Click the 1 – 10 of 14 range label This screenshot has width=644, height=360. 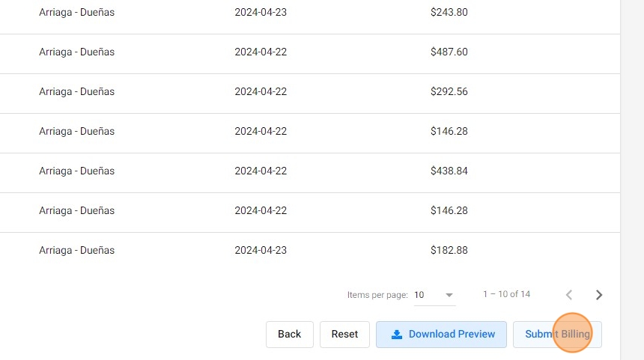(506, 294)
